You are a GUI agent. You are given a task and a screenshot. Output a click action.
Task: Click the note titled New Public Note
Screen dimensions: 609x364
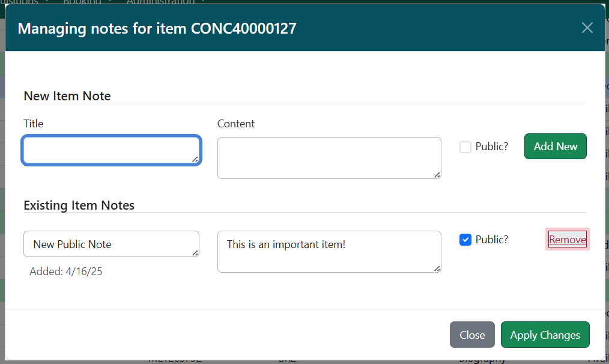click(x=111, y=244)
